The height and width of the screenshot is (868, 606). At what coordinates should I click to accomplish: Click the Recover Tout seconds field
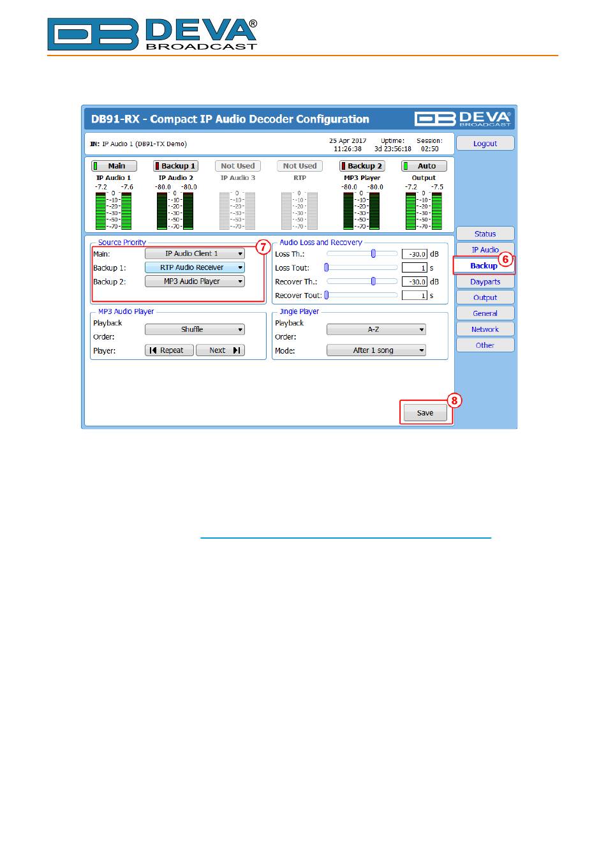tap(414, 296)
